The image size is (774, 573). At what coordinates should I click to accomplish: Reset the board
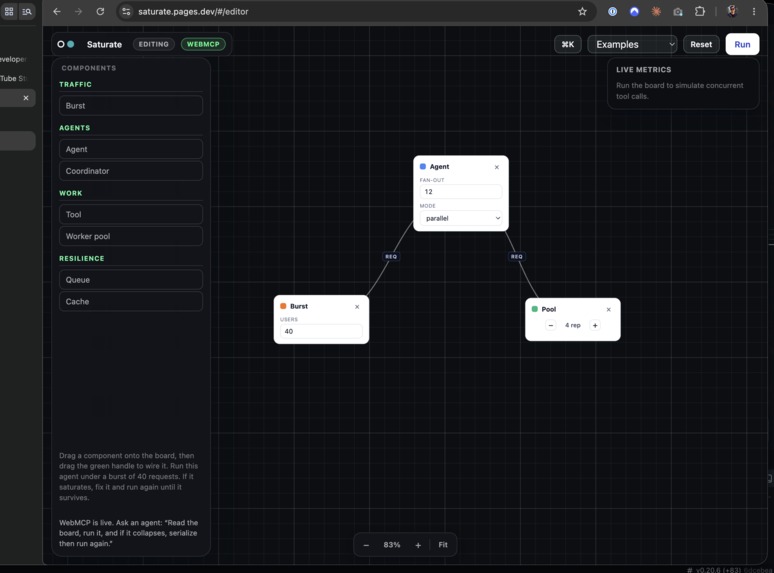(701, 44)
